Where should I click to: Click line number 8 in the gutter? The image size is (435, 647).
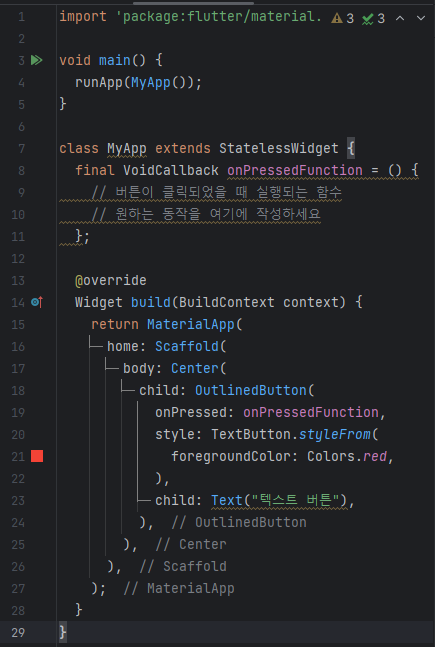click(21, 170)
